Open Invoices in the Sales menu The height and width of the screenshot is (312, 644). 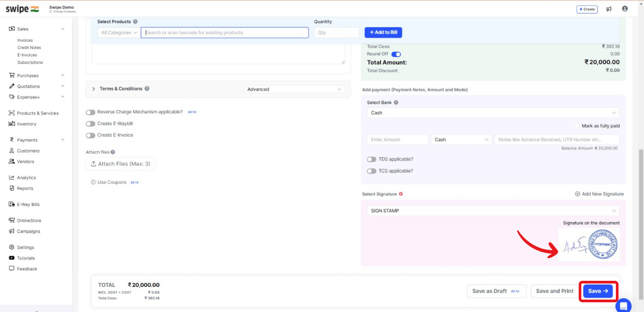[x=25, y=40]
